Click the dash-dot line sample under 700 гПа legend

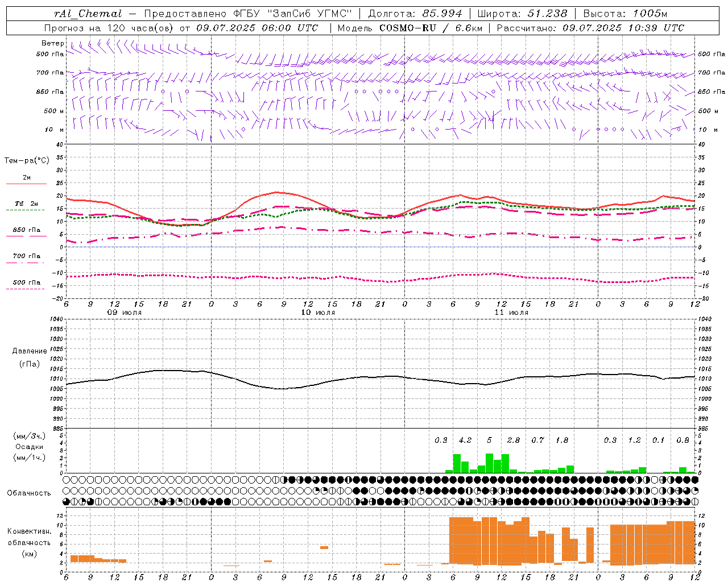(x=25, y=263)
